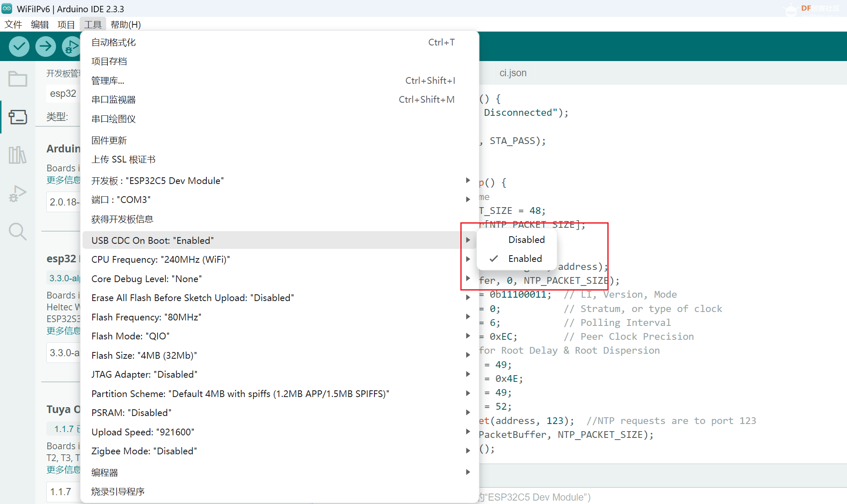This screenshot has height=504, width=847.
Task: Open the Boards Manager sidebar icon
Action: pos(18,117)
